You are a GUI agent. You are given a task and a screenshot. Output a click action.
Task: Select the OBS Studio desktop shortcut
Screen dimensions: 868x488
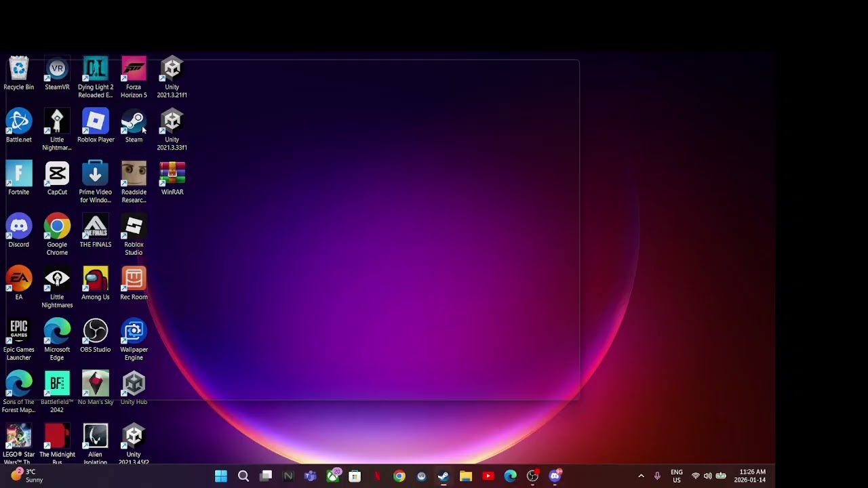pyautogui.click(x=96, y=336)
